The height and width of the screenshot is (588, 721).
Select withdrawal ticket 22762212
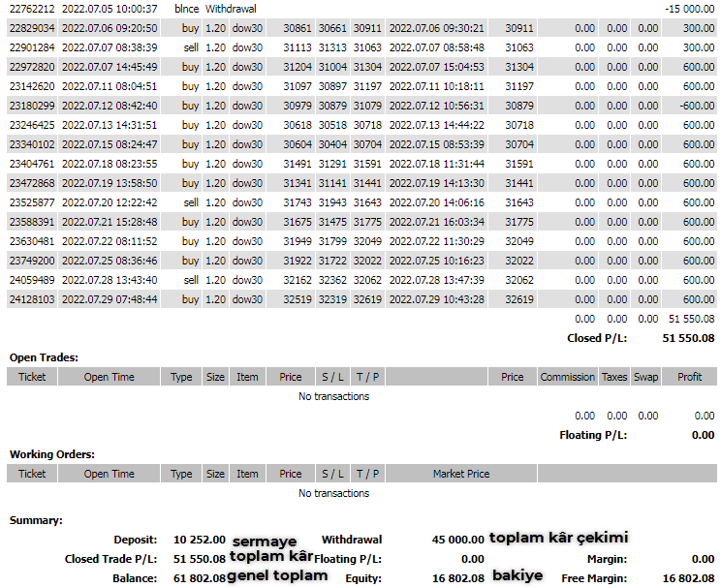pyautogui.click(x=32, y=9)
